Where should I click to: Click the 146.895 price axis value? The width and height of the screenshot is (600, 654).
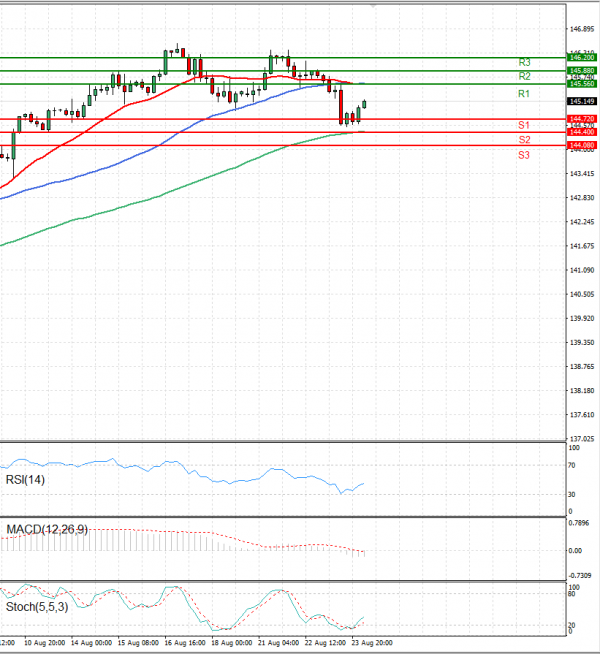click(582, 29)
